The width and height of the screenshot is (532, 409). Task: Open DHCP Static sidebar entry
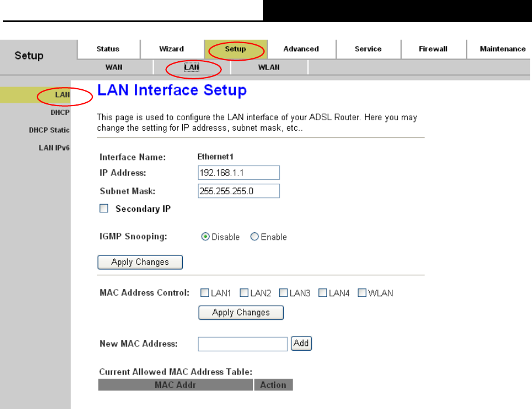pos(49,130)
